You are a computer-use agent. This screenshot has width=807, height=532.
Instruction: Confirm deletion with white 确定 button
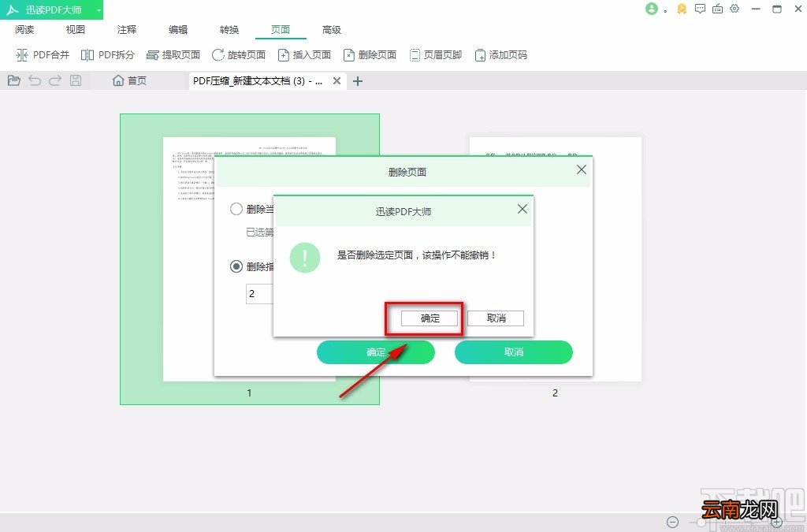click(x=430, y=318)
